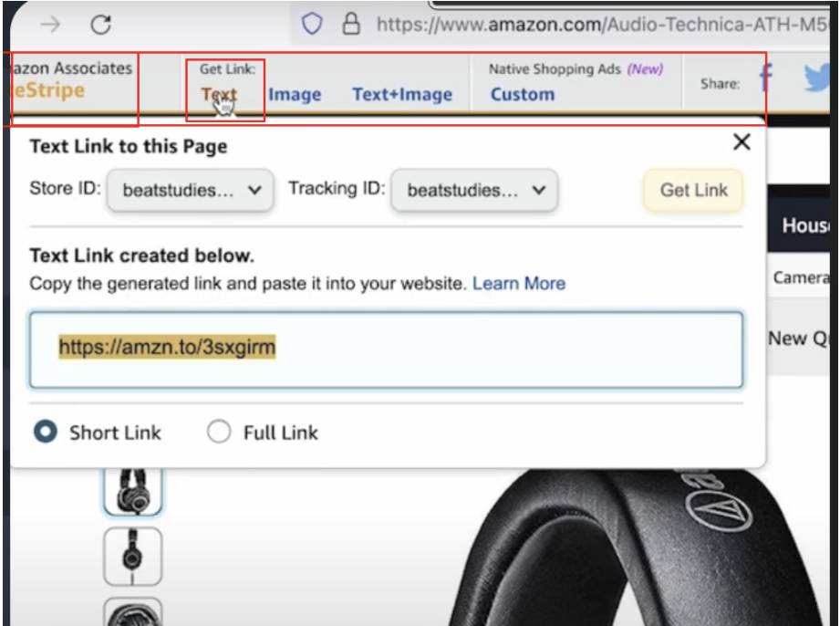Click the browser forward arrow
Viewport: 840px width, 626px height.
coord(50,24)
